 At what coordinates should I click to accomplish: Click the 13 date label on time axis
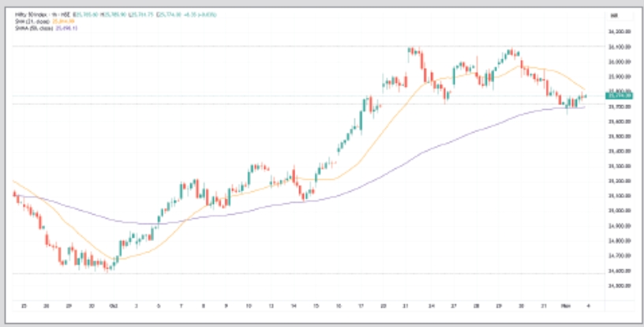click(271, 305)
